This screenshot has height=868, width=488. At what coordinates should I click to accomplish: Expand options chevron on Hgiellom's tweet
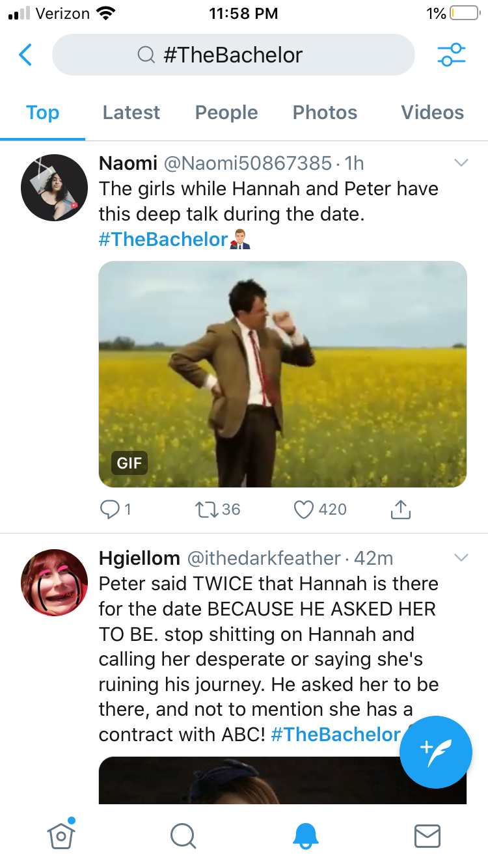pyautogui.click(x=461, y=558)
